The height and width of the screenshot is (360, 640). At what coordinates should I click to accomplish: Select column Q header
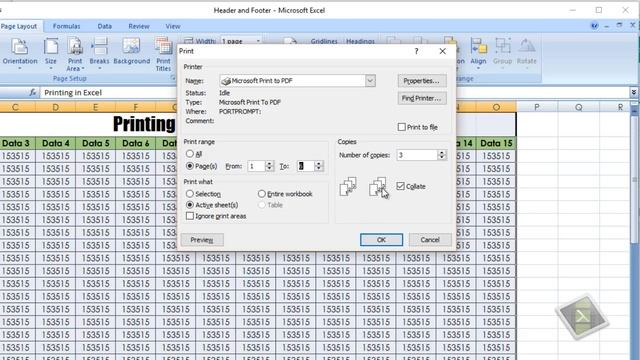pyautogui.click(x=578, y=107)
